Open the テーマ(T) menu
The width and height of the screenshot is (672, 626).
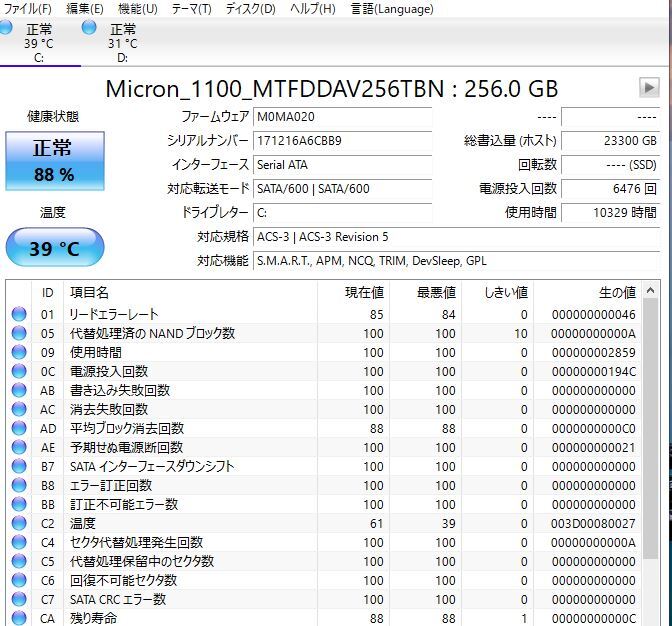point(191,9)
